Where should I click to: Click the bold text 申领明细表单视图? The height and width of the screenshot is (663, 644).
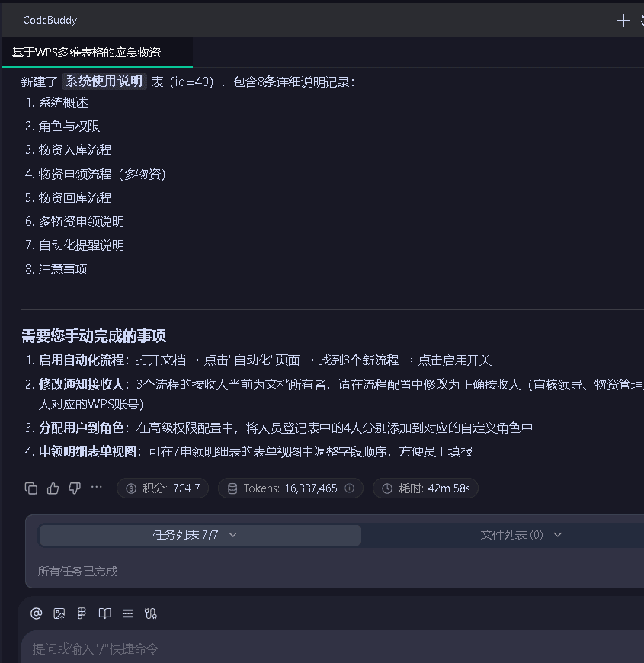tap(88, 452)
